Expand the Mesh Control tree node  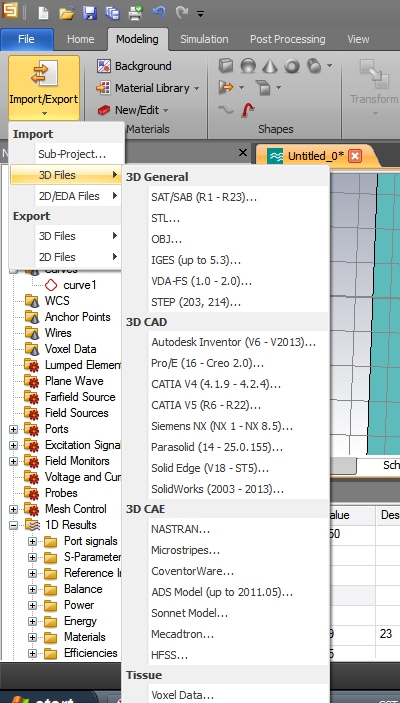[13, 509]
